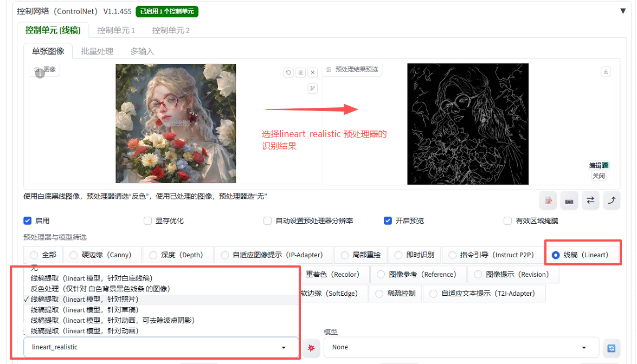Choose last 线稿提取 针对动画 option
637x364 pixels.
point(161,331)
